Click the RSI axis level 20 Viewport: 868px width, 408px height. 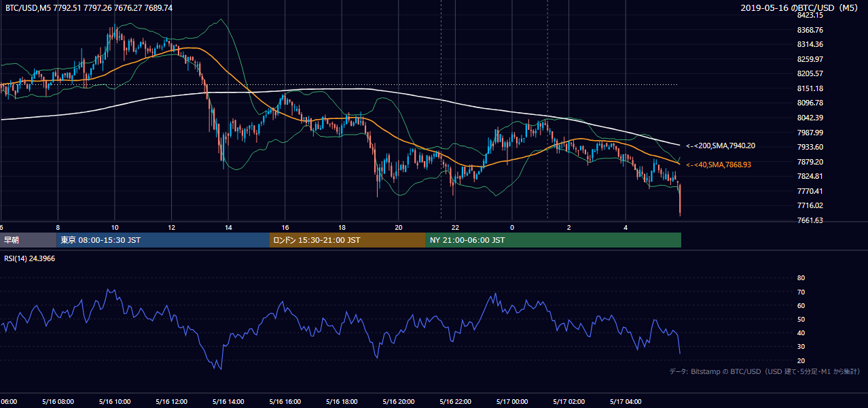[801, 360]
